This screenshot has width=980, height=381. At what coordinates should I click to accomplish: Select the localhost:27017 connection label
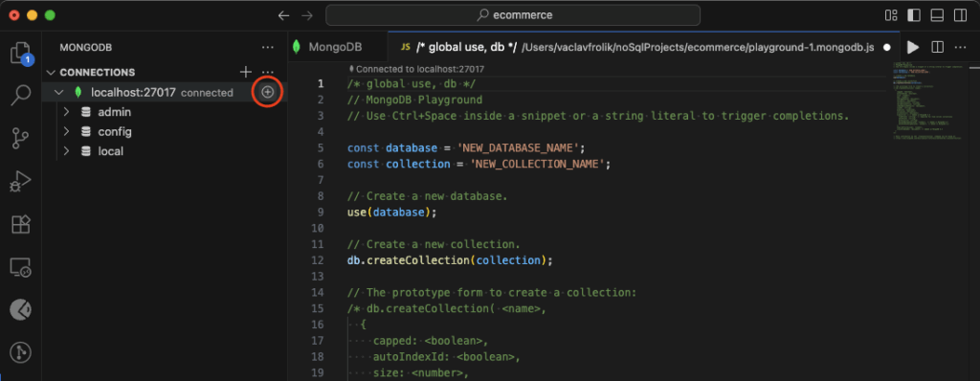133,93
